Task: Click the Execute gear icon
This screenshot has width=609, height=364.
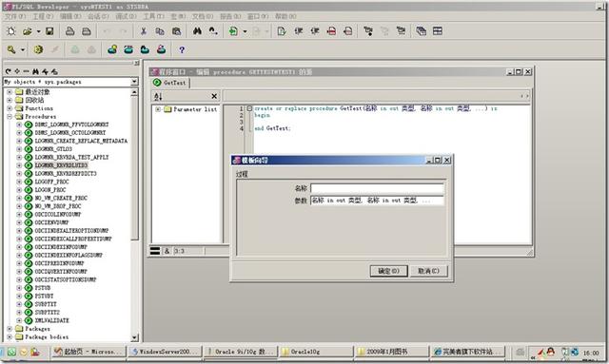Action: (x=38, y=49)
